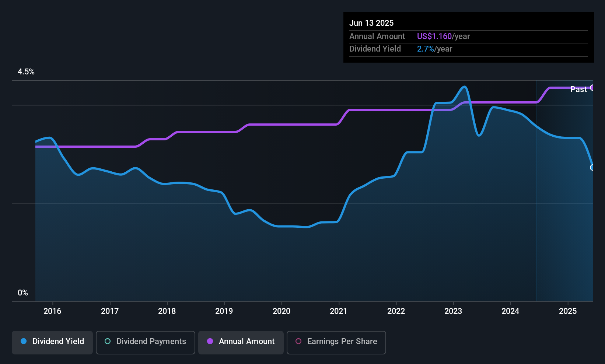Click the 2018 x-axis label
The image size is (605, 364).
[167, 311]
